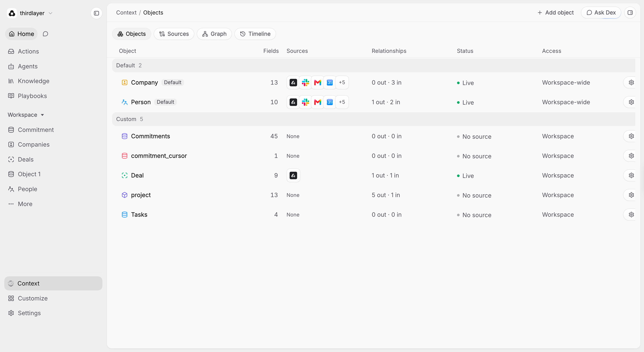Collapse the Workspace section in sidebar
The height and width of the screenshot is (352, 644).
(x=26, y=115)
